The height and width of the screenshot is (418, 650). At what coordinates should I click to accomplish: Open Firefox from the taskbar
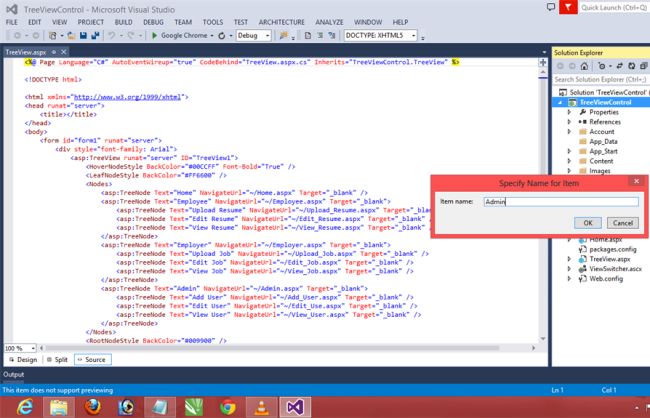92,407
